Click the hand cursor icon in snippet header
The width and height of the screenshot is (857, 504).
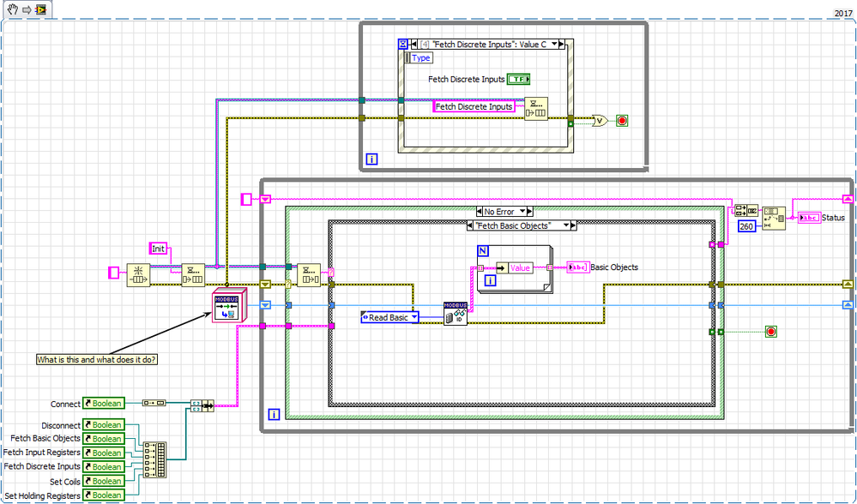tap(14, 9)
